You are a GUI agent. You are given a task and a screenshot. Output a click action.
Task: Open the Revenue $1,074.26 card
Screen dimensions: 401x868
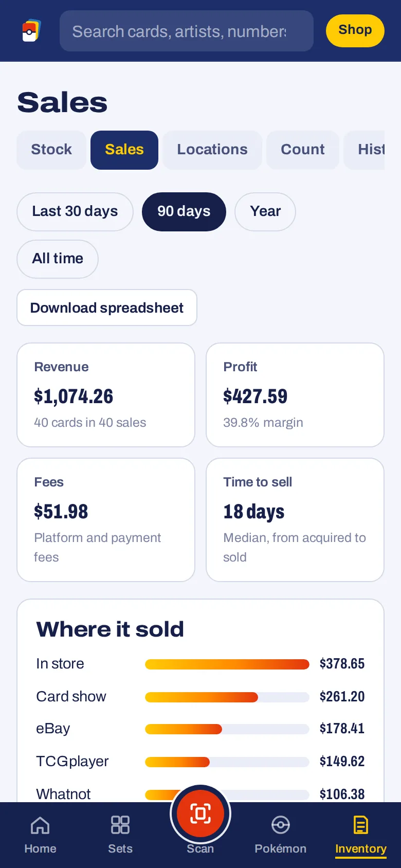coord(106,395)
